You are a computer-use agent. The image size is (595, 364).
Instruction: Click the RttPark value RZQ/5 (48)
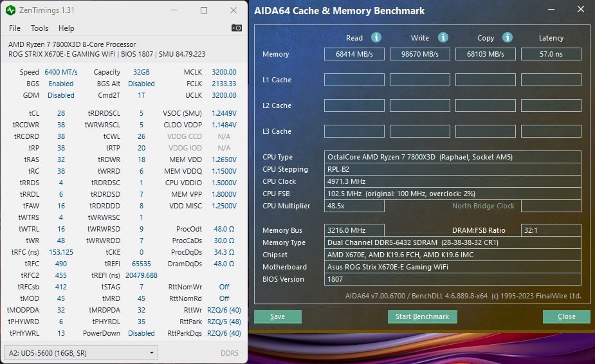224,322
